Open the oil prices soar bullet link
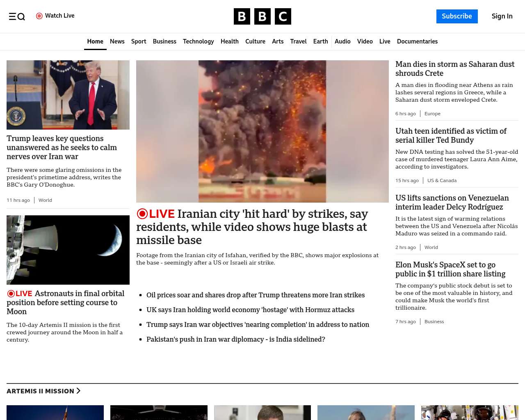The height and width of the screenshot is (420, 525). pyautogui.click(x=255, y=295)
